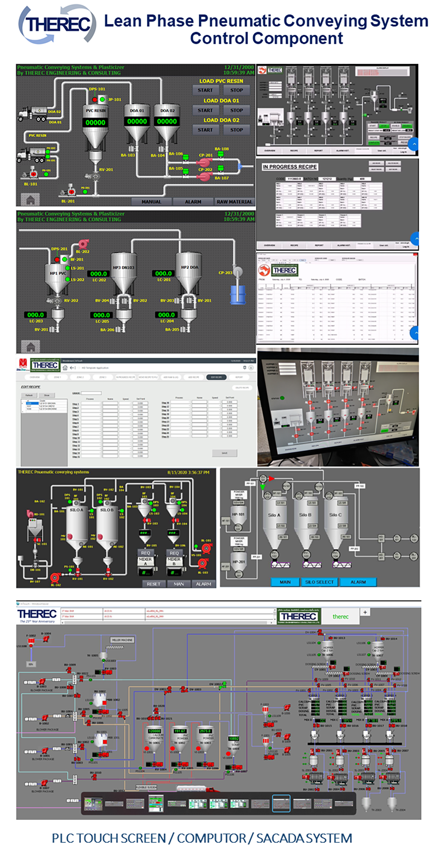Click the CP-201 pump icon
434x868 pixels.
(204, 162)
